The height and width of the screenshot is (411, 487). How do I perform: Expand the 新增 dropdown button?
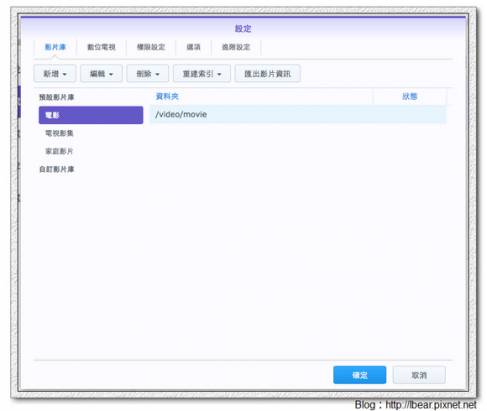point(55,74)
